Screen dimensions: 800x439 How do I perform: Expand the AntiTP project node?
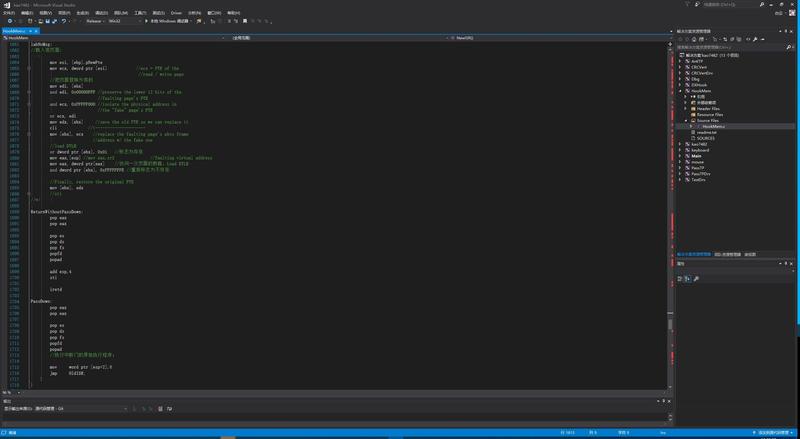coord(680,61)
